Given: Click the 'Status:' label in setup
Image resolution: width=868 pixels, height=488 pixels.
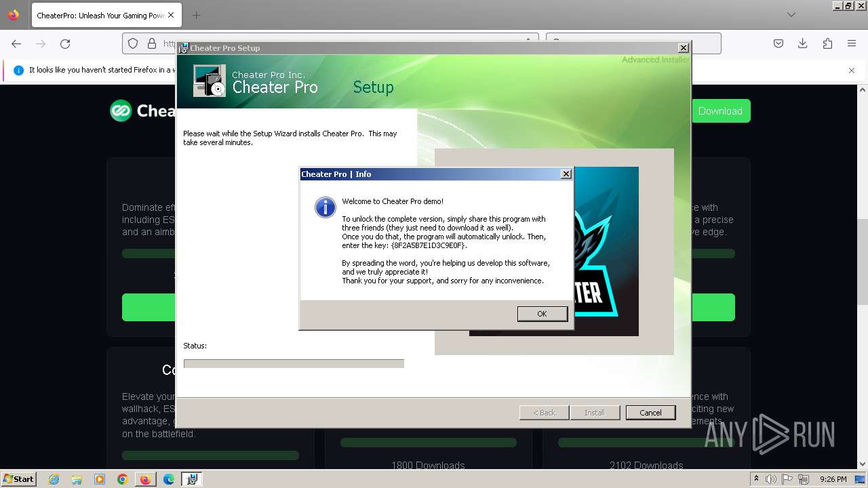Looking at the screenshot, I should tap(195, 346).
